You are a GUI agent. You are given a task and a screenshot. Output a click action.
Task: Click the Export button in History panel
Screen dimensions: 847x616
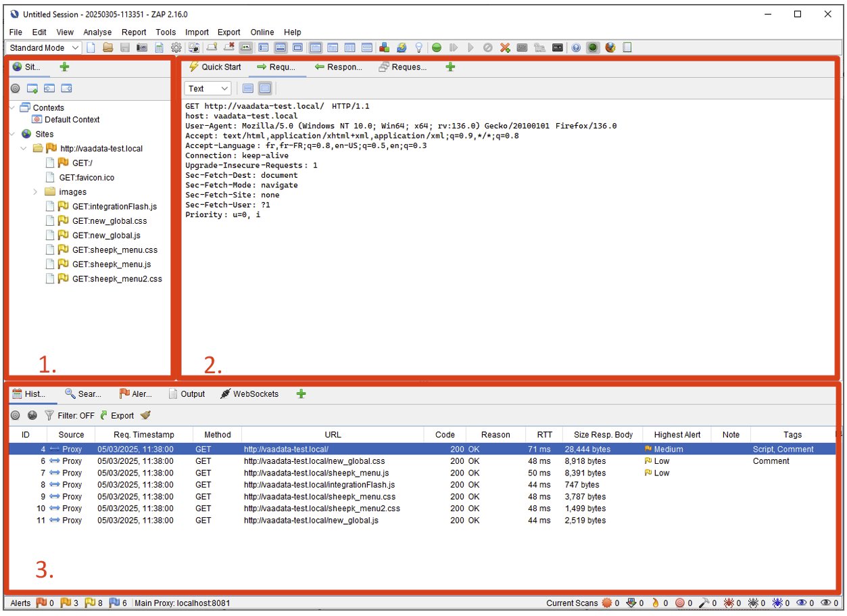(x=117, y=416)
